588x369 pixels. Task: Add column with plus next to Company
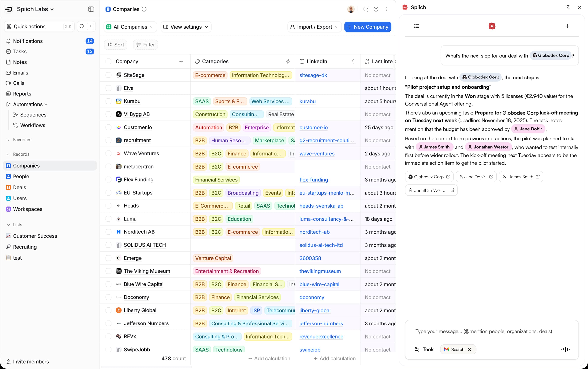point(181,62)
